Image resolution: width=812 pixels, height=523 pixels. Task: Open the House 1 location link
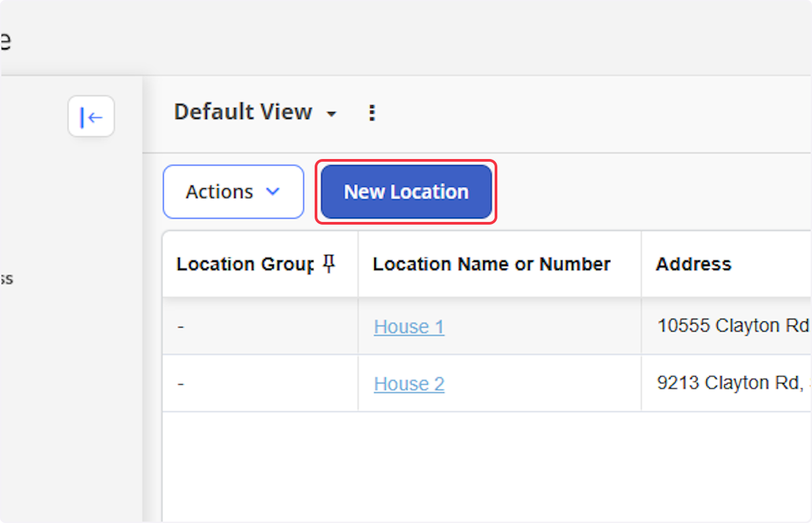tap(409, 327)
